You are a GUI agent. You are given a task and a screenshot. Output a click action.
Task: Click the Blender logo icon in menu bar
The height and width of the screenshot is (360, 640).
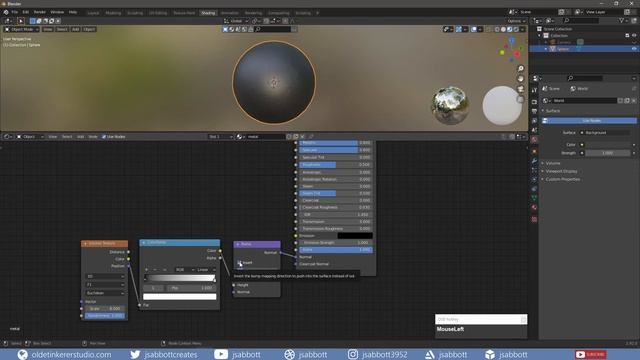[6, 12]
